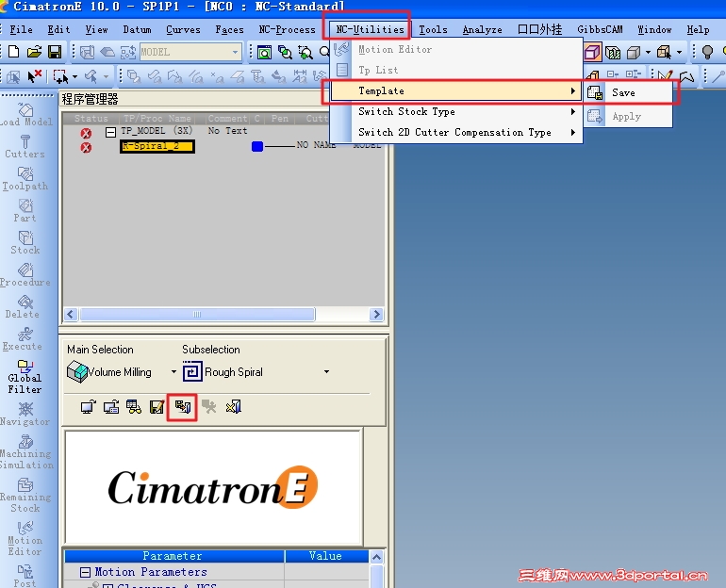The width and height of the screenshot is (726, 588).
Task: Expand the Switch Stock Type submenu
Action: point(456,111)
